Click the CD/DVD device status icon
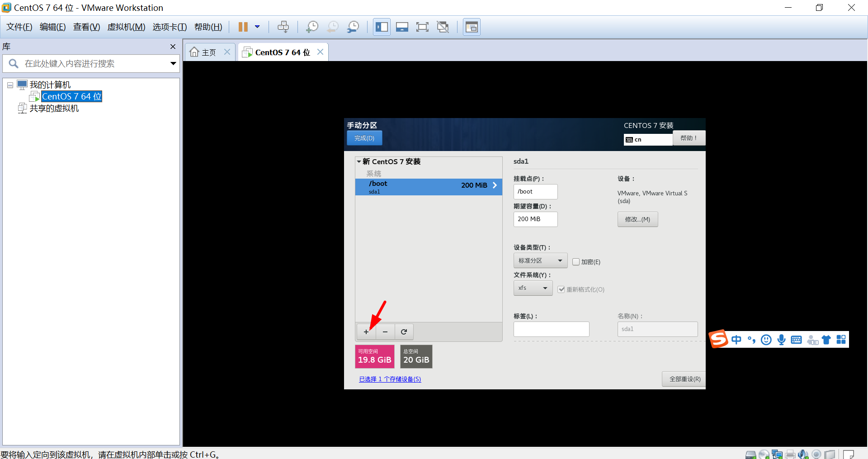 pos(764,454)
